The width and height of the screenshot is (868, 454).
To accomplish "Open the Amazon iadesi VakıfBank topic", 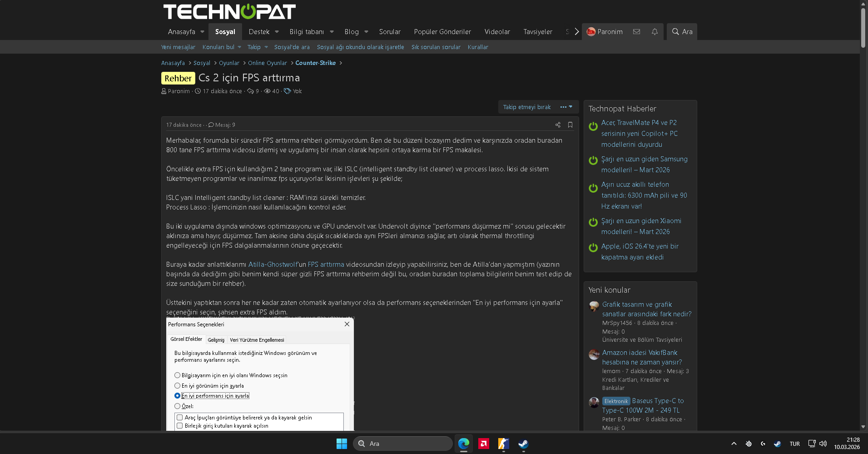I will tap(642, 357).
